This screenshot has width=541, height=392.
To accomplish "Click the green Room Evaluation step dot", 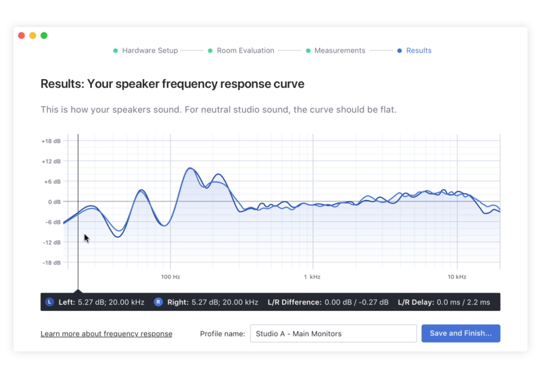I will pyautogui.click(x=210, y=51).
